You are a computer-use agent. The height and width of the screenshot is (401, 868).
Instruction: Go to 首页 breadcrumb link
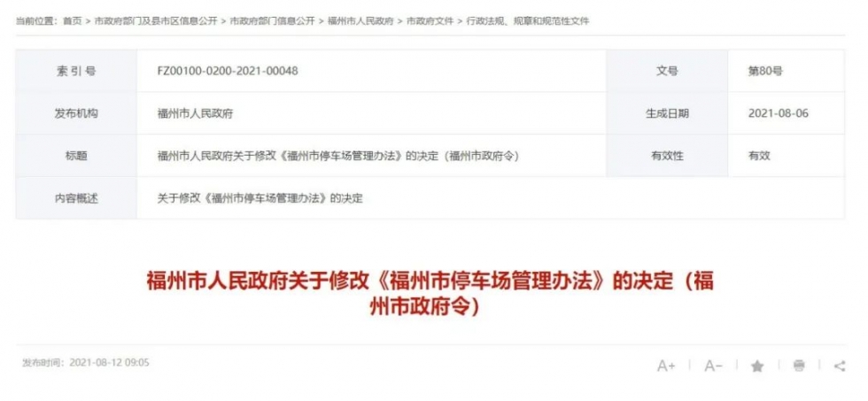pos(72,21)
